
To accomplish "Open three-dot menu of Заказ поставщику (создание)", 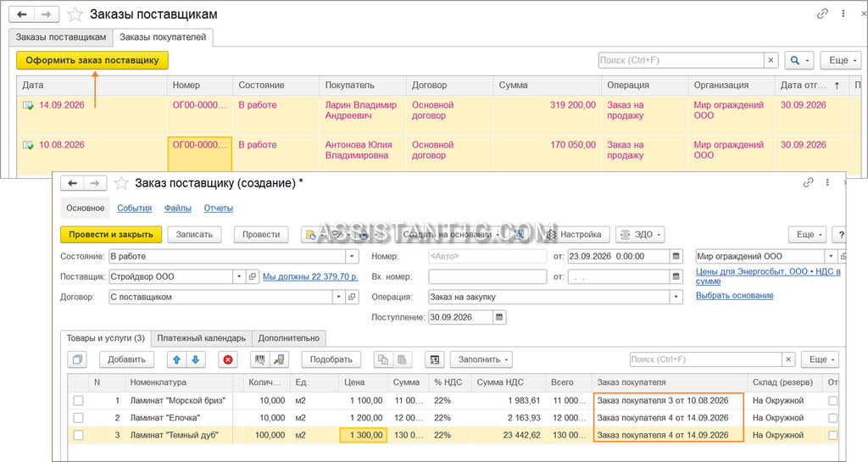I will (x=827, y=182).
